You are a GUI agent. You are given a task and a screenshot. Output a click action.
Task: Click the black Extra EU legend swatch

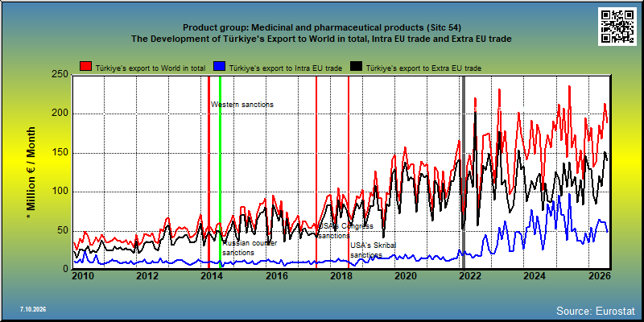coord(356,67)
